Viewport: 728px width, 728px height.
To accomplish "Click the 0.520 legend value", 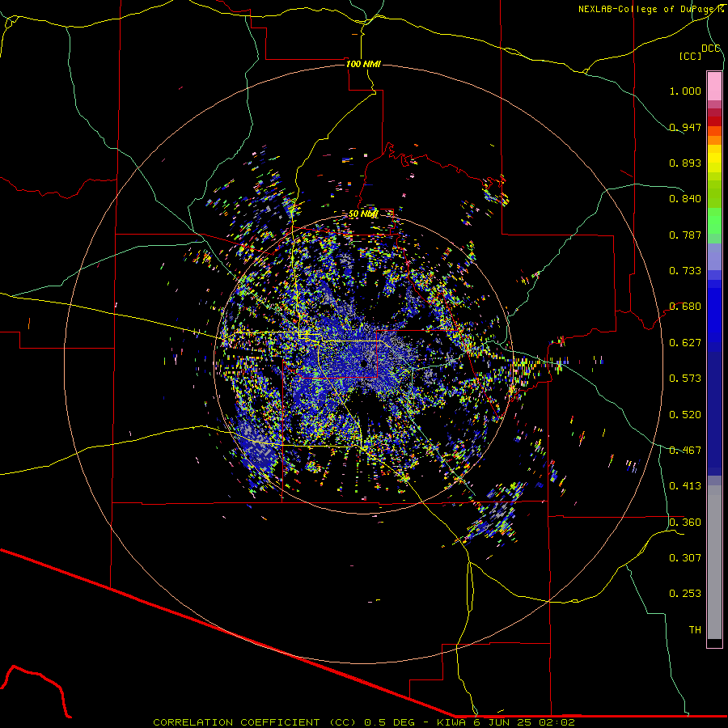I will click(685, 415).
